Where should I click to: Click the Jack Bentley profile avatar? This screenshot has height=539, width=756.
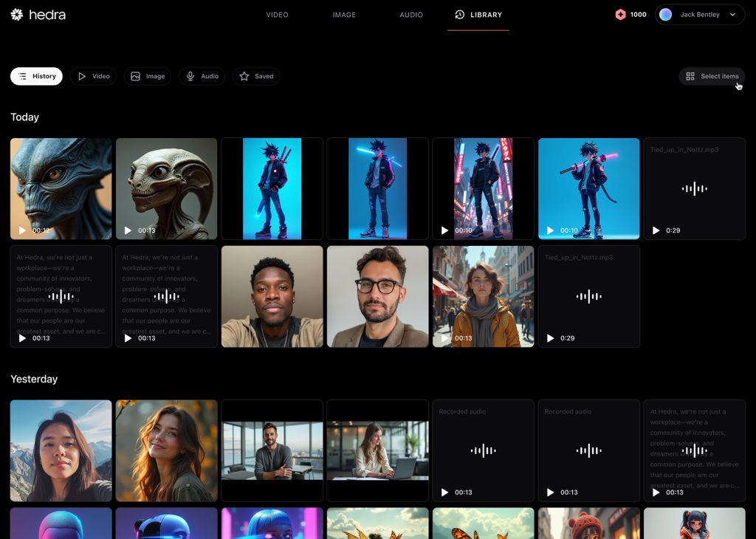point(665,15)
